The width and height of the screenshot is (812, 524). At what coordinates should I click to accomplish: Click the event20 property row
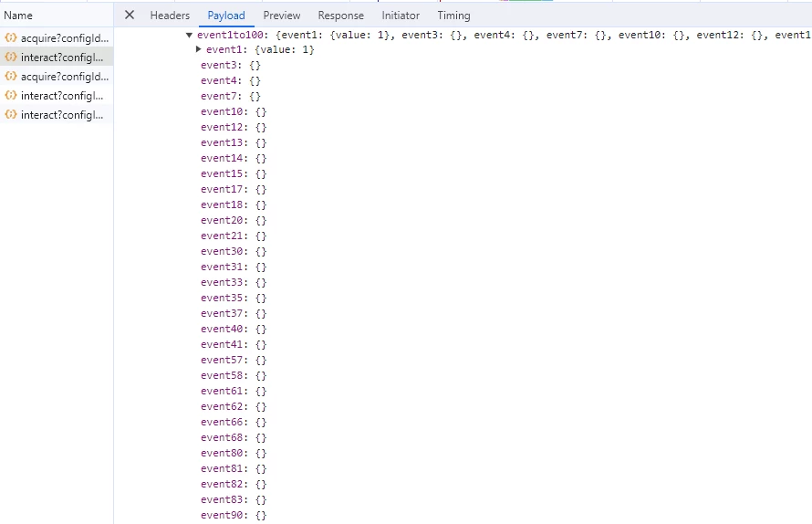point(234,221)
